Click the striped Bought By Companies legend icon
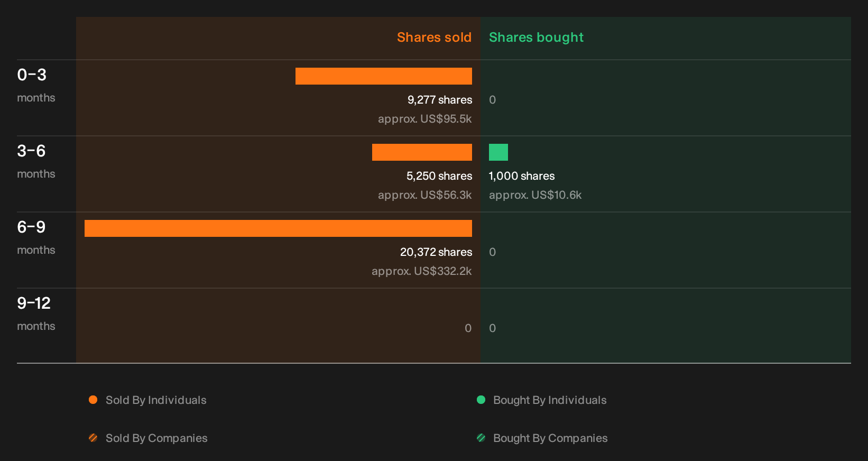Image resolution: width=868 pixels, height=461 pixels. pyautogui.click(x=481, y=438)
